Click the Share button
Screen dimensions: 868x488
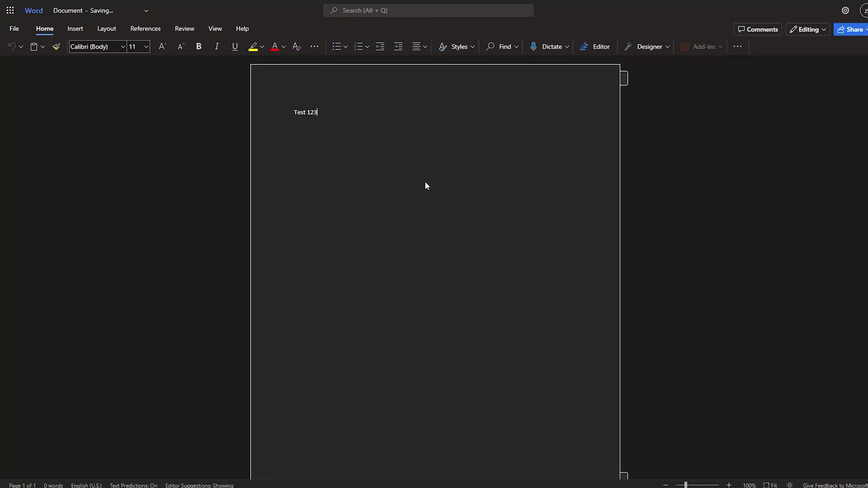[851, 30]
